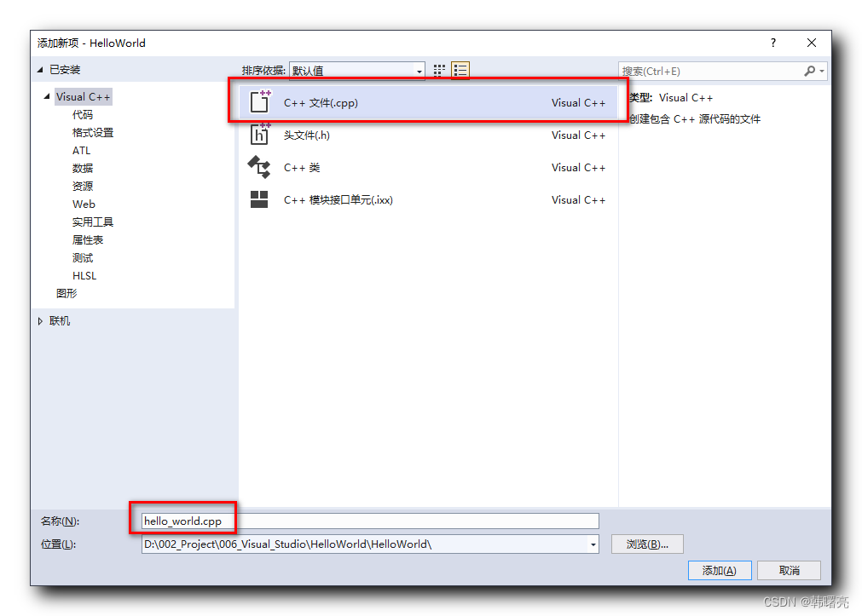Select Visual C++ in the tree

pyautogui.click(x=83, y=97)
